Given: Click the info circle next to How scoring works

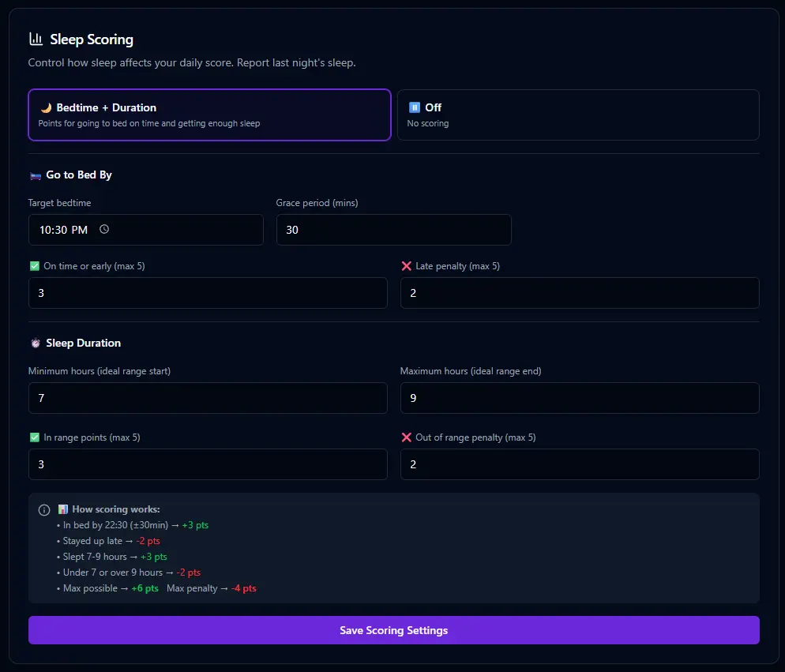Looking at the screenshot, I should click(x=44, y=509).
